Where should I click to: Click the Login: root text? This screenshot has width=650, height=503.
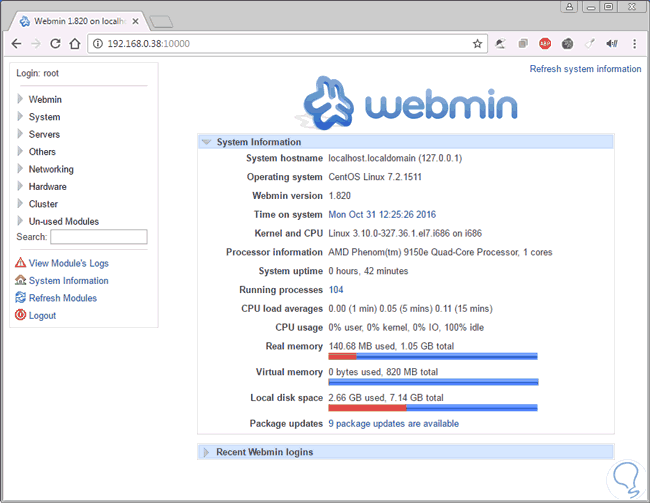[38, 73]
